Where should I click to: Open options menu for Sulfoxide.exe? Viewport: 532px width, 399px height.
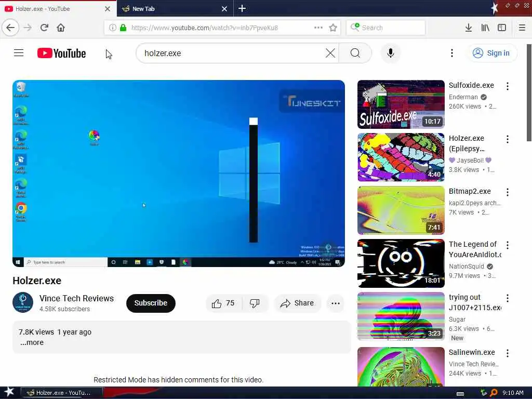(x=507, y=86)
